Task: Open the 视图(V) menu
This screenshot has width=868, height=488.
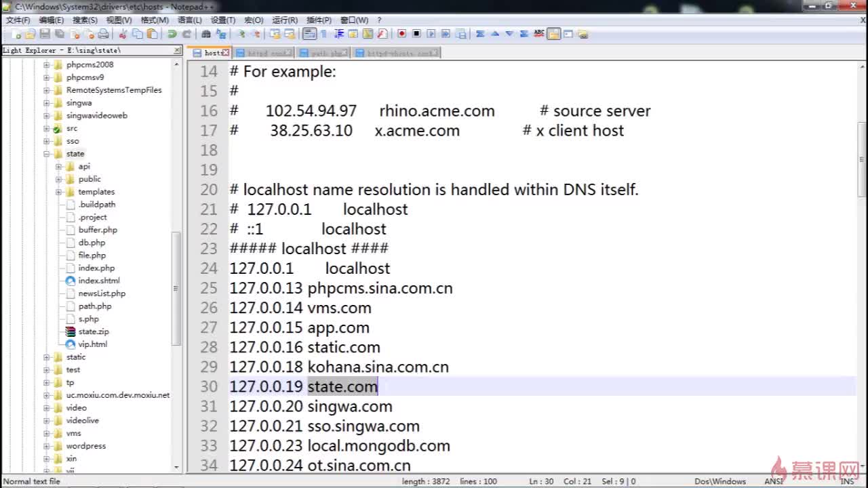Action: click(x=119, y=20)
